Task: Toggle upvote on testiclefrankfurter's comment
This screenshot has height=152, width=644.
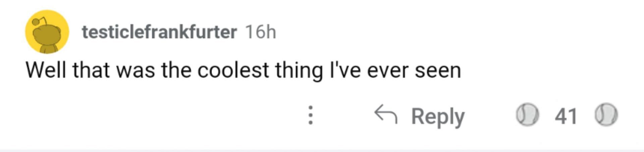Action: coord(527,115)
